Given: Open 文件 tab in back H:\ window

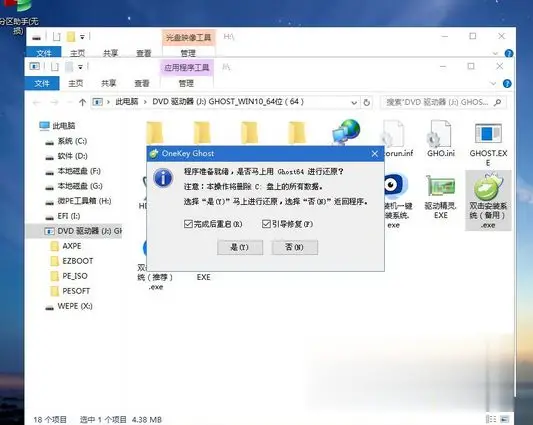Looking at the screenshot, I should point(44,53).
